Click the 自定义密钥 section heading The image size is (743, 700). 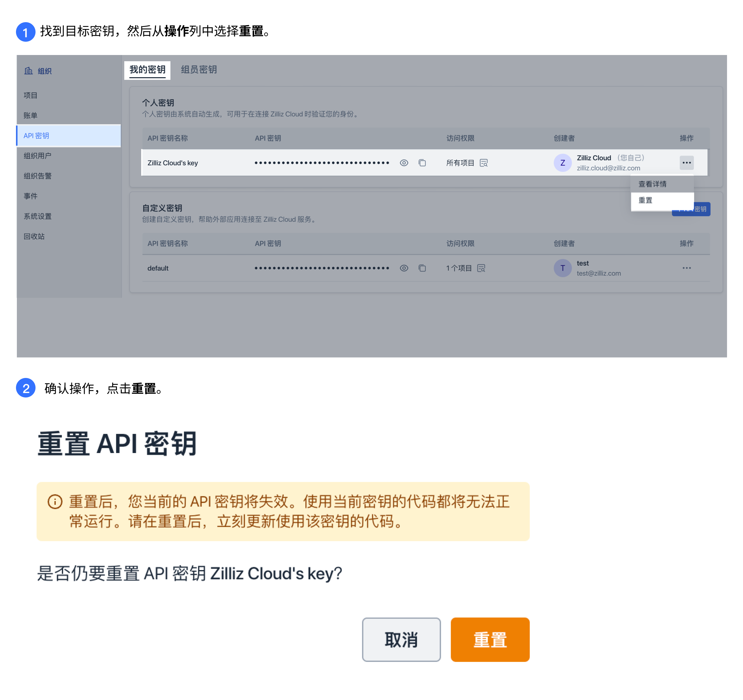pyautogui.click(x=162, y=208)
